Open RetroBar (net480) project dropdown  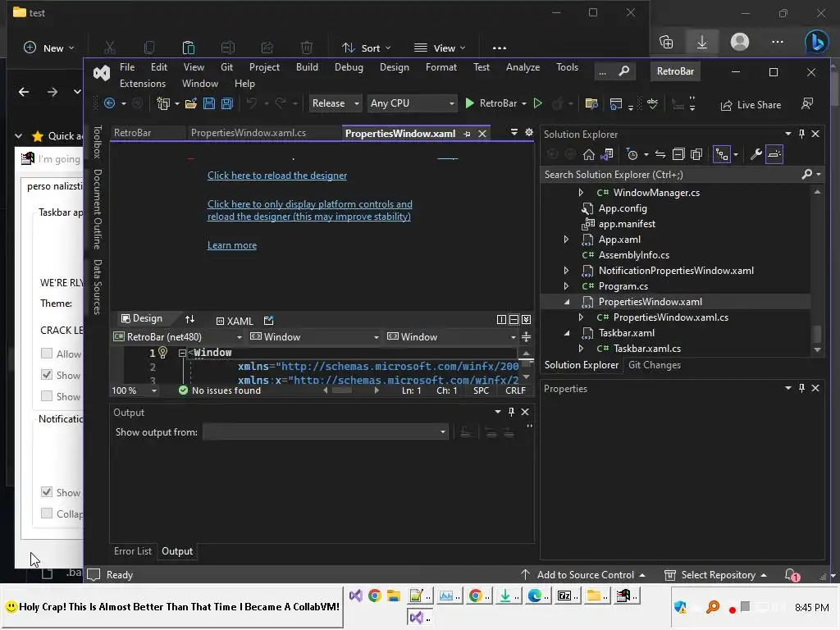click(x=177, y=337)
